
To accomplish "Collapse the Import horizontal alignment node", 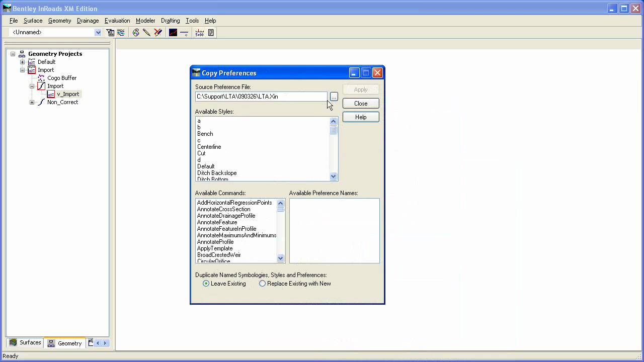I will [32, 86].
